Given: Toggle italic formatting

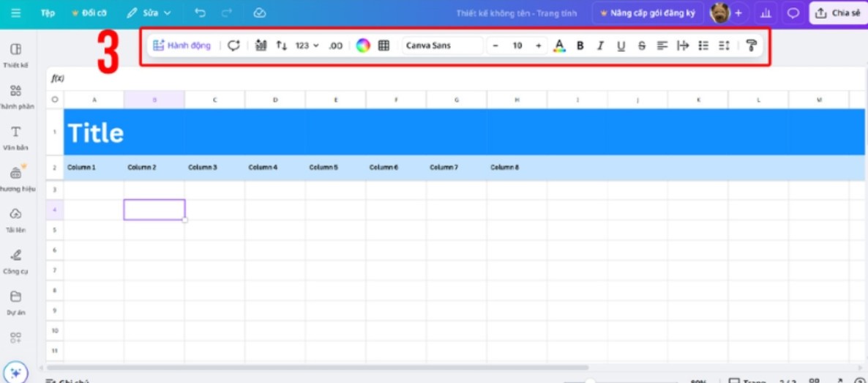Looking at the screenshot, I should tap(600, 45).
